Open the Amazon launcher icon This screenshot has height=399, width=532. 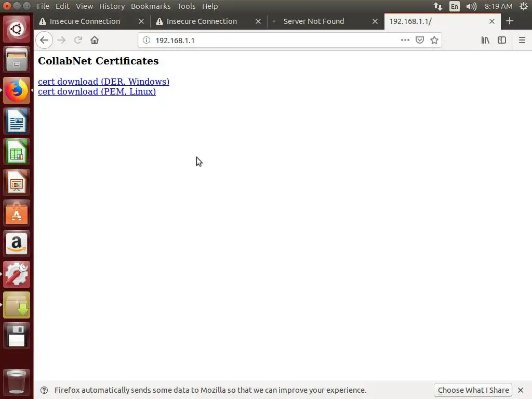tap(16, 244)
